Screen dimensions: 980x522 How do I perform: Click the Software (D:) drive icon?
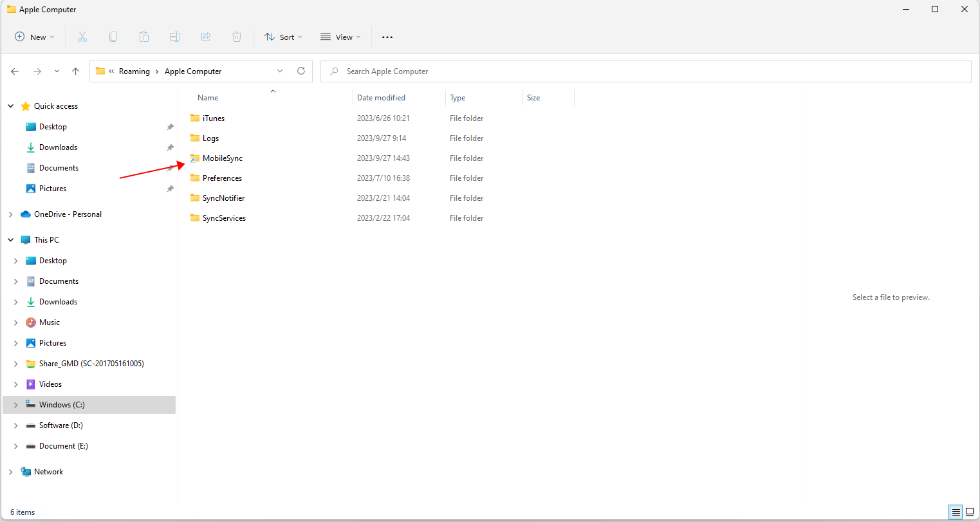click(31, 425)
